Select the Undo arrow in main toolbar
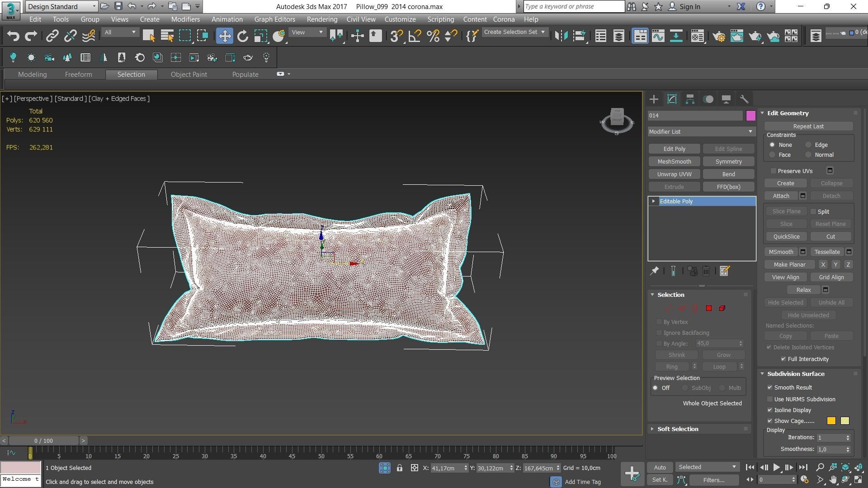Viewport: 868px width, 488px height. [13, 36]
